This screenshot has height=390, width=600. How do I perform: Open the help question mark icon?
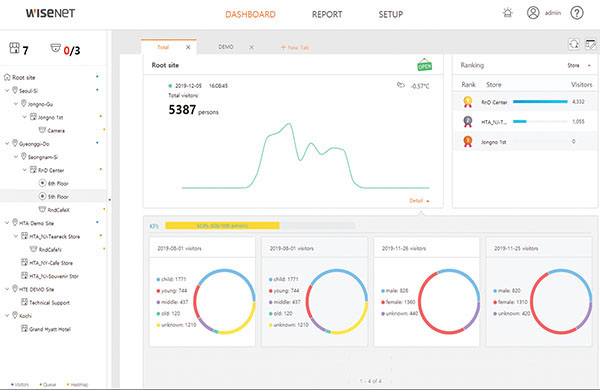tap(577, 13)
